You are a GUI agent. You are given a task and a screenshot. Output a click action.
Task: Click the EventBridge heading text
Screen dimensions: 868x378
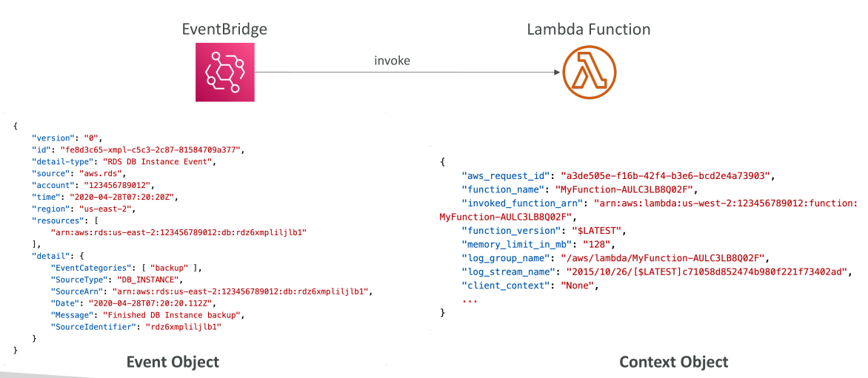click(x=224, y=29)
